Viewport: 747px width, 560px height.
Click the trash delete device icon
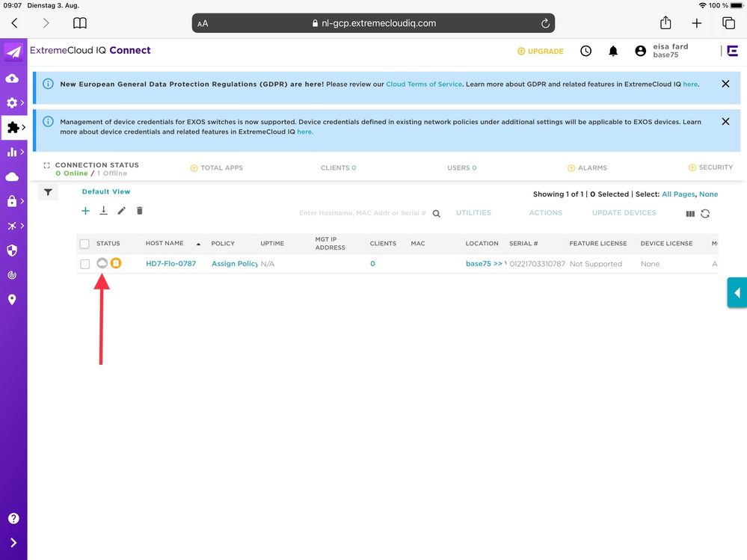click(x=140, y=211)
